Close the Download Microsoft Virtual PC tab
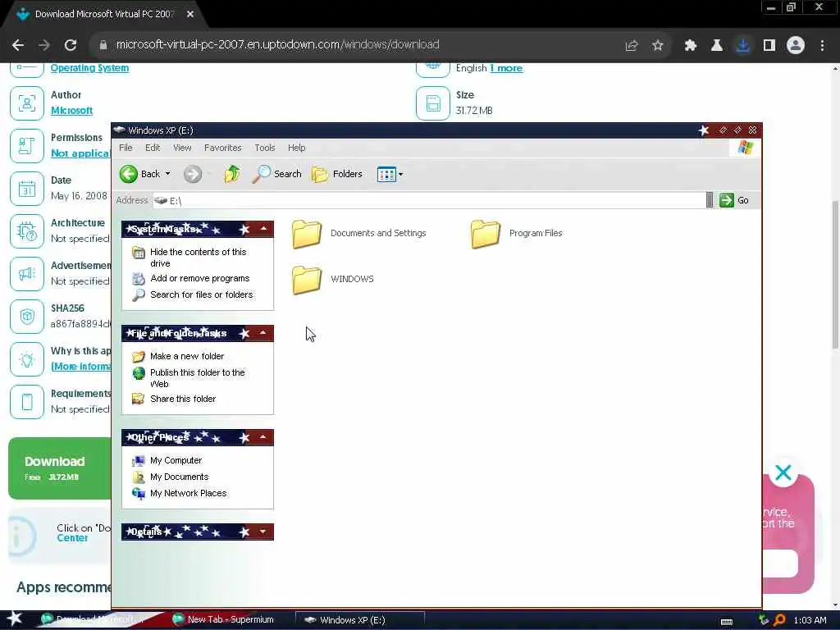This screenshot has width=840, height=630. coord(190,15)
